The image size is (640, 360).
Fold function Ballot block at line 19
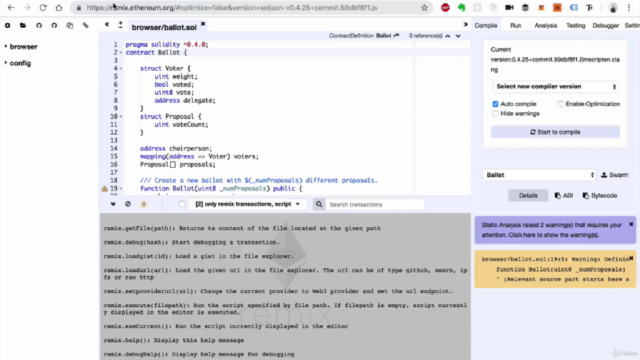point(121,189)
